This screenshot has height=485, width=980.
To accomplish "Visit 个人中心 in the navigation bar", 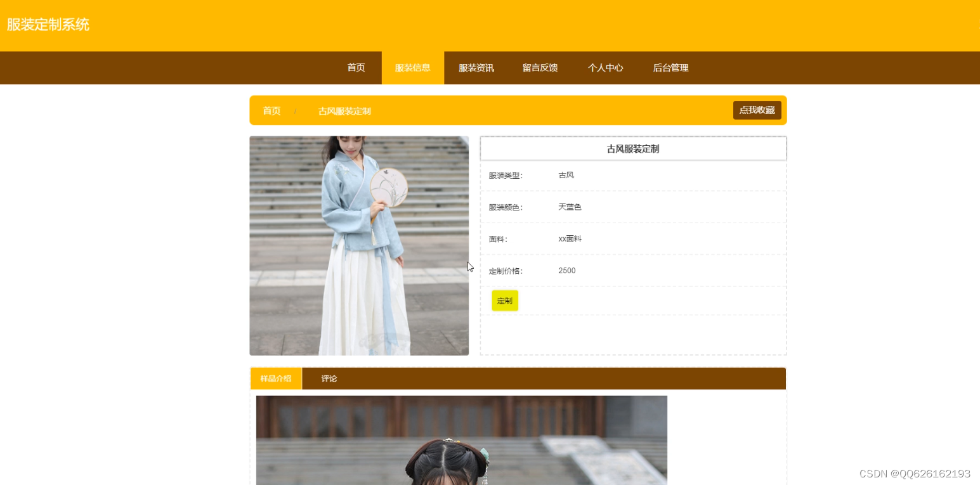I will pos(606,68).
